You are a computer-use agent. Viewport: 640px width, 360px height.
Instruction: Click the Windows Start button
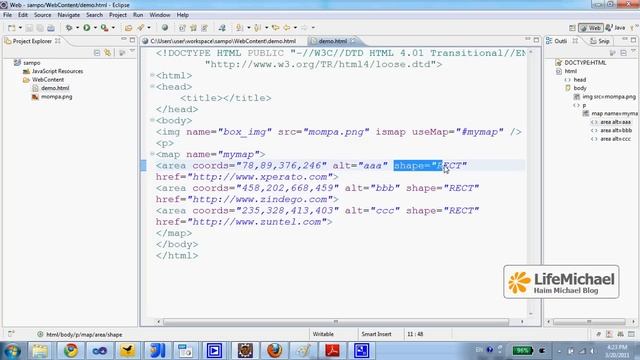pos(12,351)
